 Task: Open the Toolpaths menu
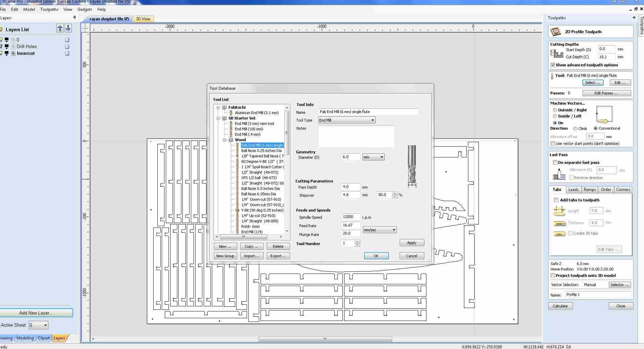click(x=49, y=9)
